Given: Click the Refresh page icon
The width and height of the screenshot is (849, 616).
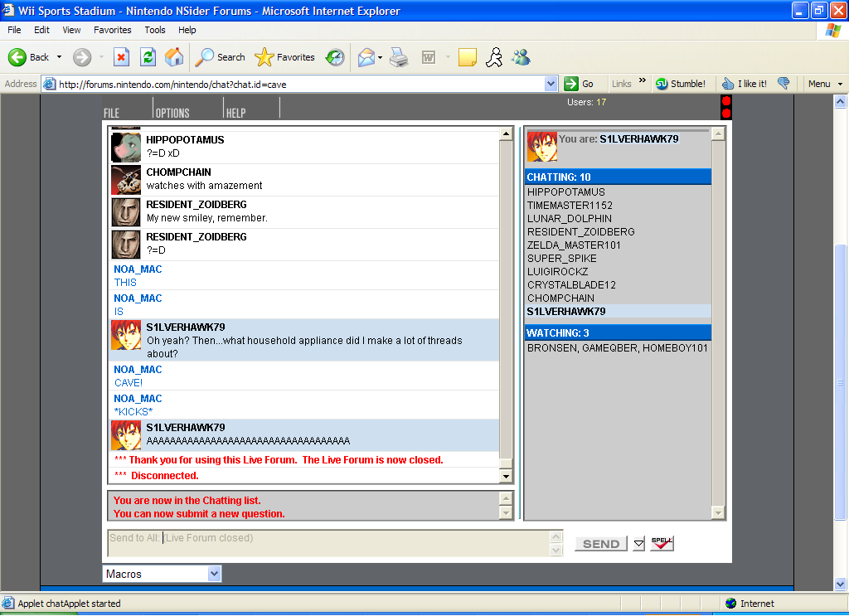Looking at the screenshot, I should [x=148, y=57].
